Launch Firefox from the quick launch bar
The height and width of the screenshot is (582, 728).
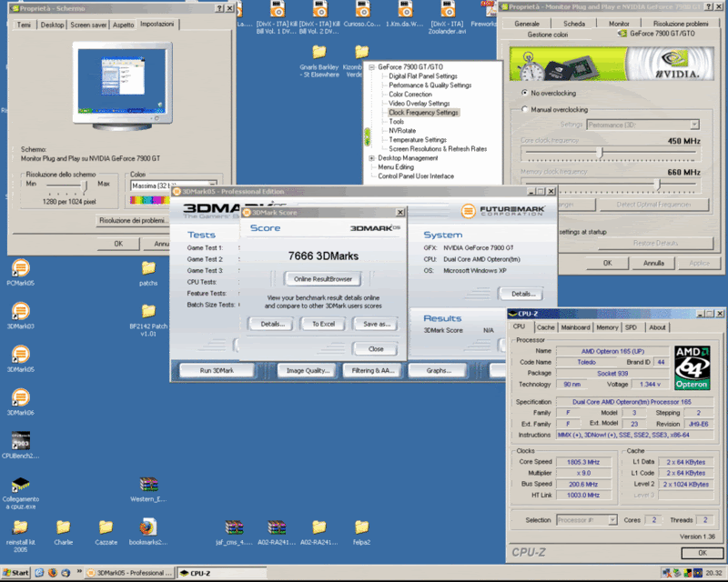[x=53, y=573]
